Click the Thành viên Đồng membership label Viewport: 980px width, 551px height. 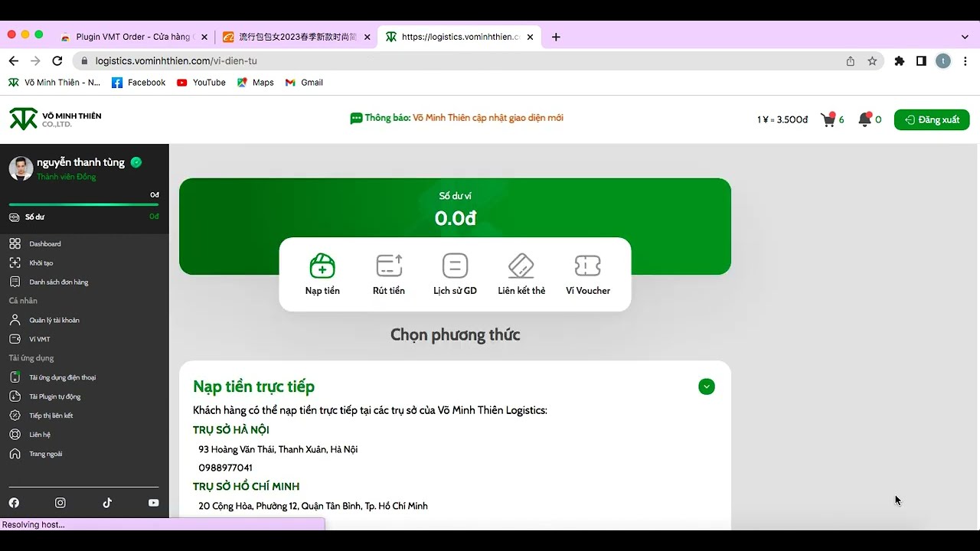point(67,177)
